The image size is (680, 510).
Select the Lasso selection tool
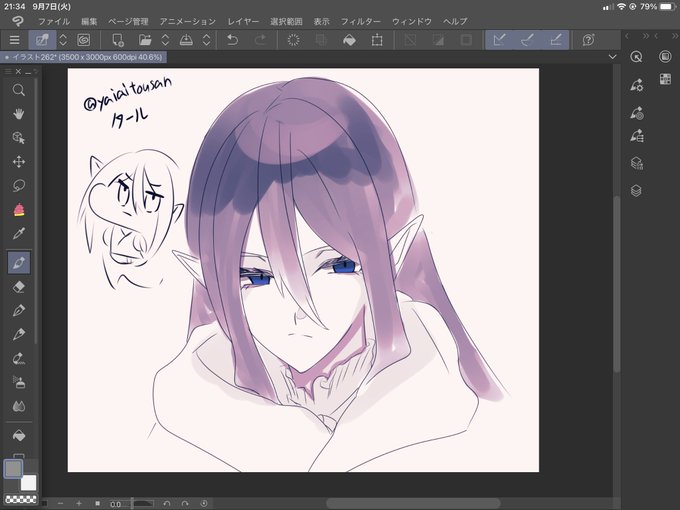(x=19, y=186)
